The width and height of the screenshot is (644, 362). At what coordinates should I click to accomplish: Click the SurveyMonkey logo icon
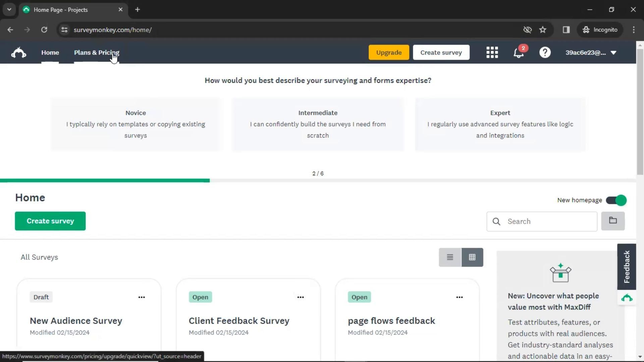(19, 53)
